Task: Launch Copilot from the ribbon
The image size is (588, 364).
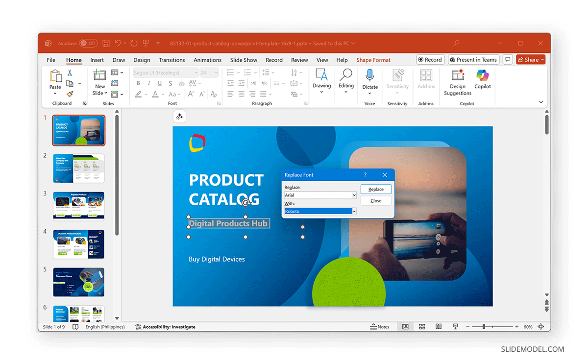Action: point(482,81)
